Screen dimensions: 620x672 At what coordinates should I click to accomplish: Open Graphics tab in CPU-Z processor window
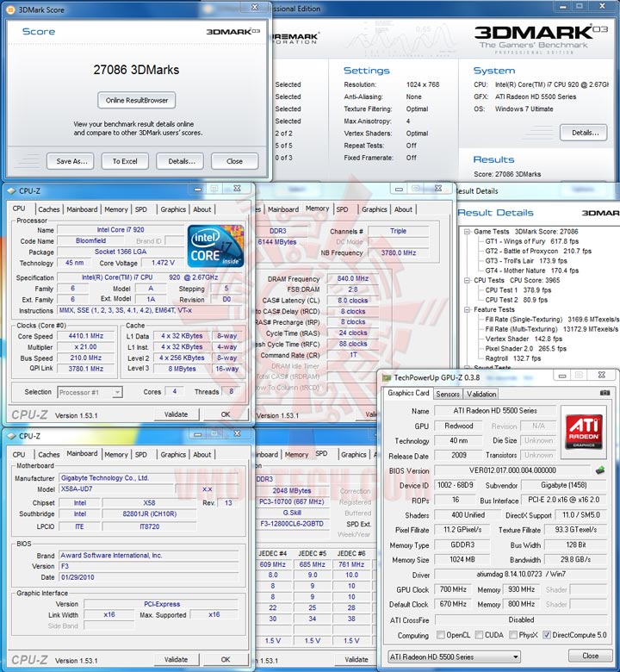[x=173, y=209]
